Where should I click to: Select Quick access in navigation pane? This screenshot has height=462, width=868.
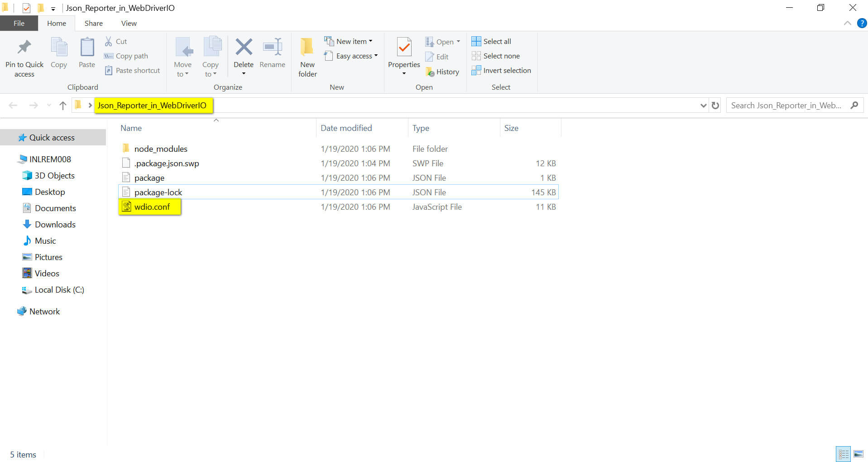52,137
